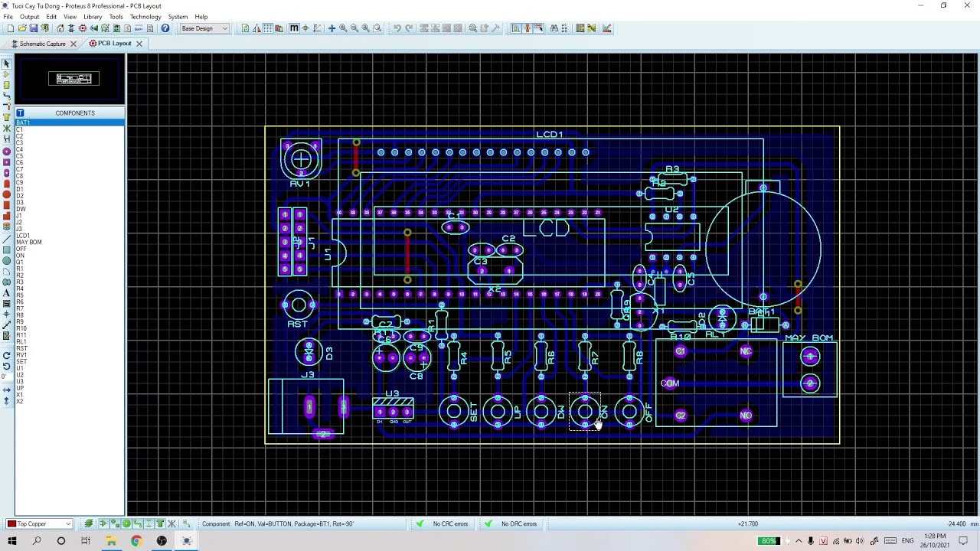980x551 pixels.
Task: Switch to the Schematic Capture tab
Action: coord(42,44)
